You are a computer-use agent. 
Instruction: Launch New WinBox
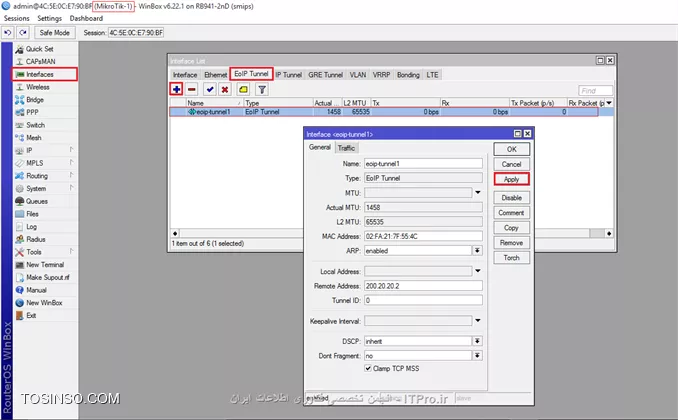point(44,303)
